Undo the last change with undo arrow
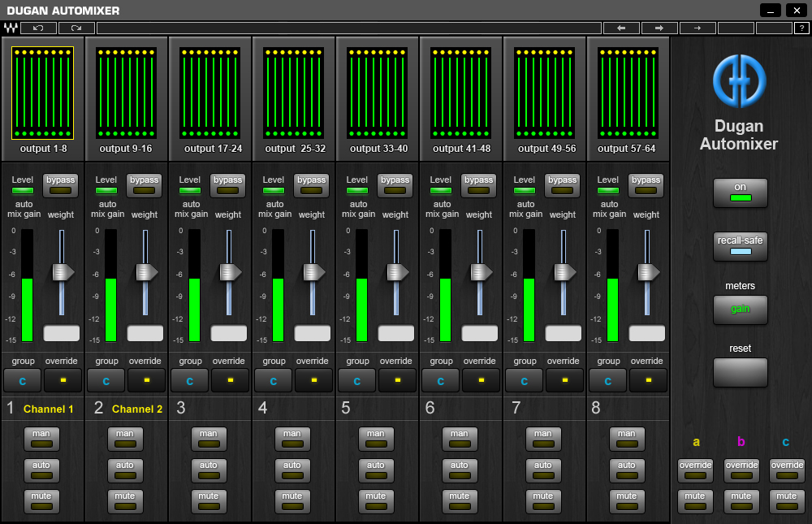812x524 pixels. [38, 28]
